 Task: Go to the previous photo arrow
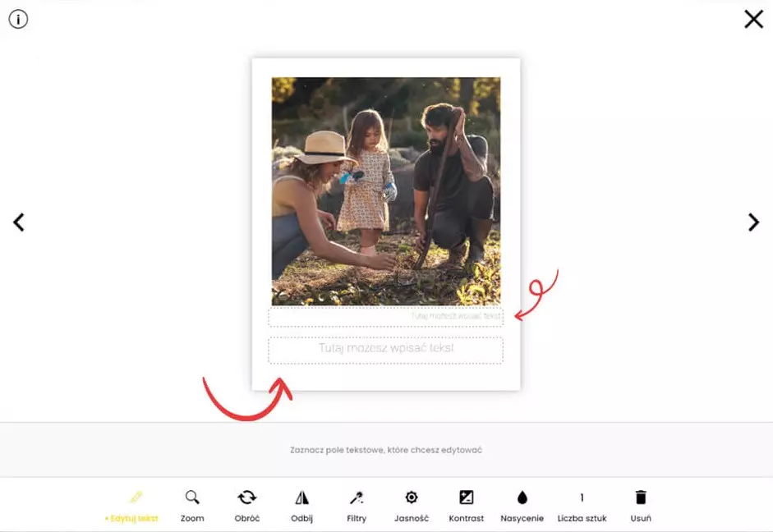coord(19,222)
